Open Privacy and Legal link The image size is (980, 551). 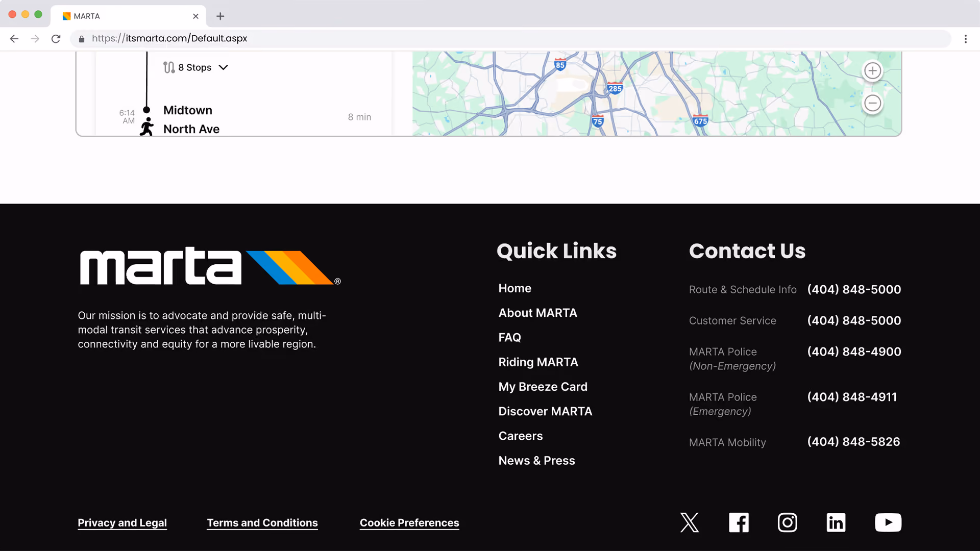point(122,523)
